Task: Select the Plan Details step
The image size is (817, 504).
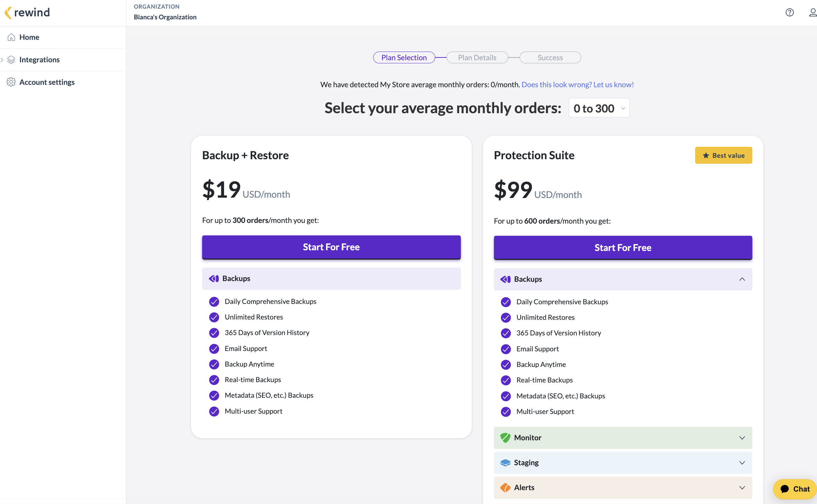Action: 477,57
